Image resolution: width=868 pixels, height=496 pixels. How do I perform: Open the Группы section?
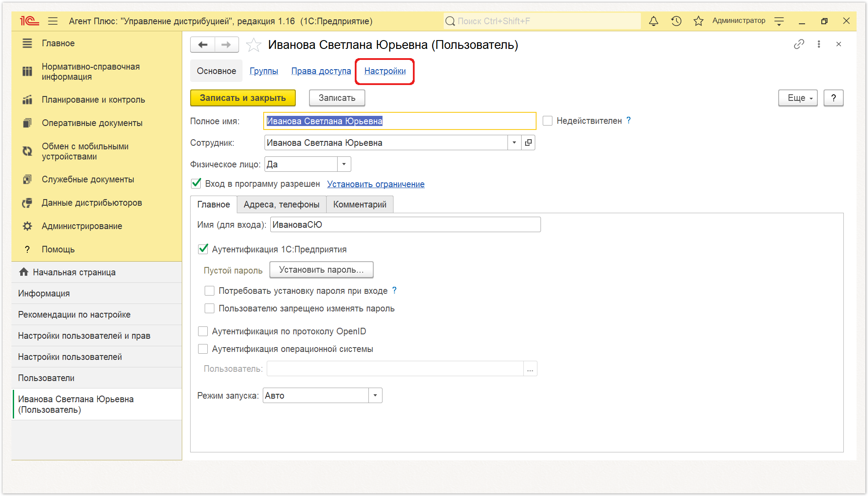(264, 71)
